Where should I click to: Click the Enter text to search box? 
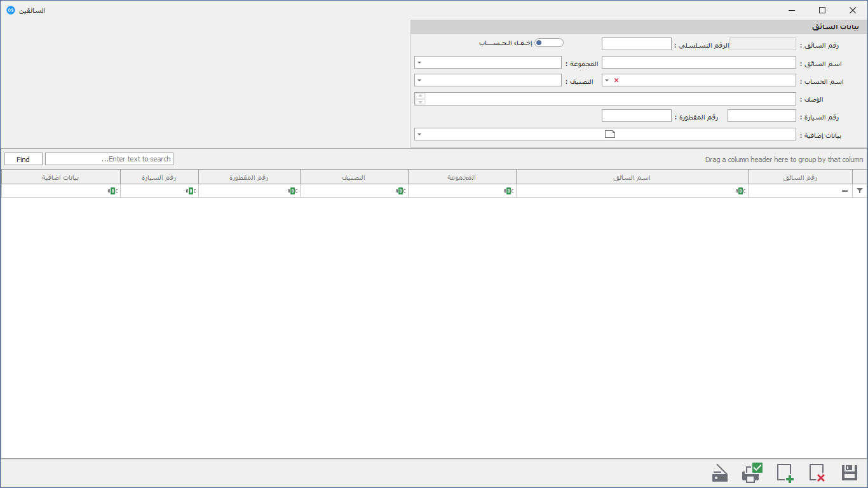[109, 159]
